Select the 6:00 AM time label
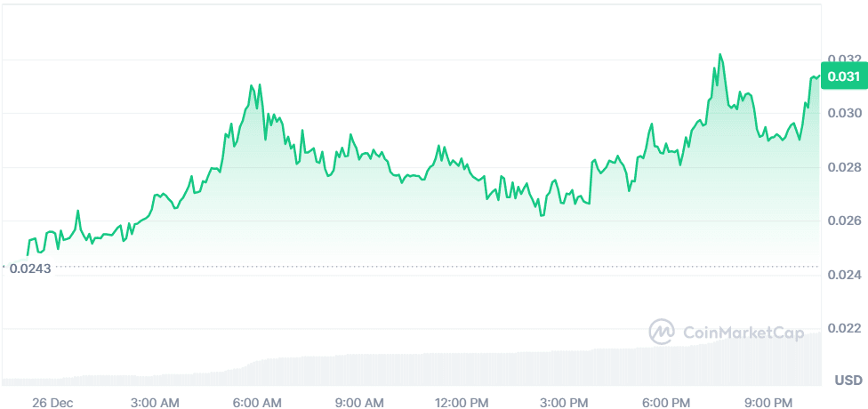The height and width of the screenshot is (409, 868). tap(258, 402)
